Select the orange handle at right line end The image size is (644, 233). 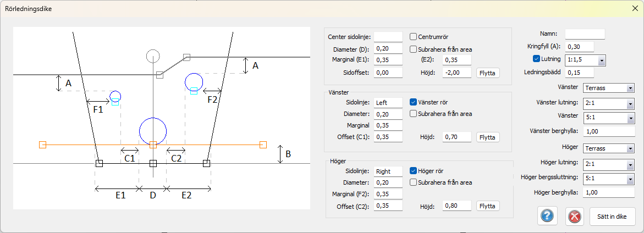263,145
